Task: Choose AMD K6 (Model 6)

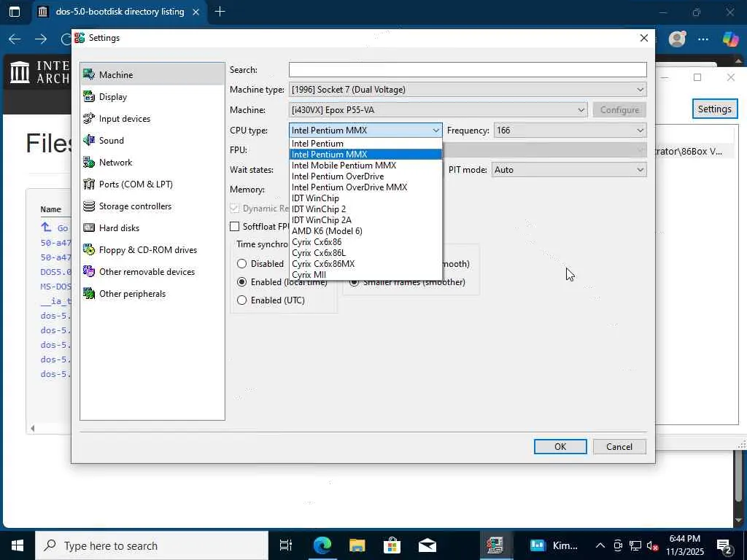Action: (x=365, y=231)
